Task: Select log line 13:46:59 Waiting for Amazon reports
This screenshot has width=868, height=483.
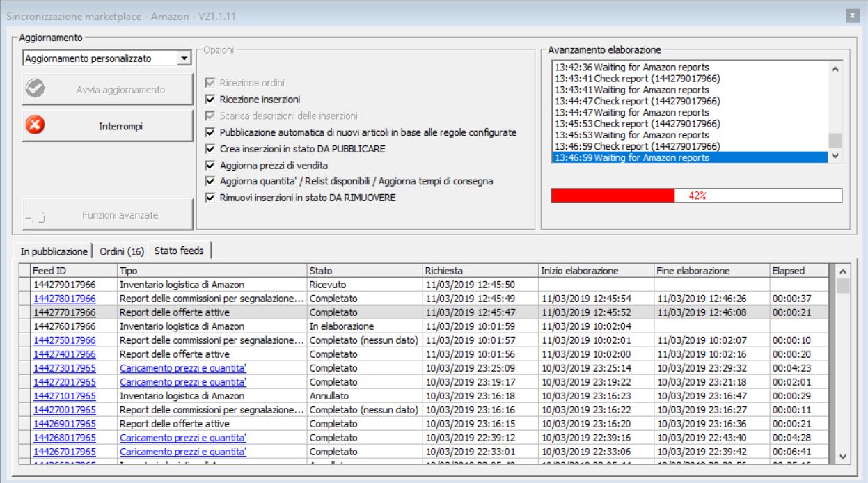Action: coord(691,158)
